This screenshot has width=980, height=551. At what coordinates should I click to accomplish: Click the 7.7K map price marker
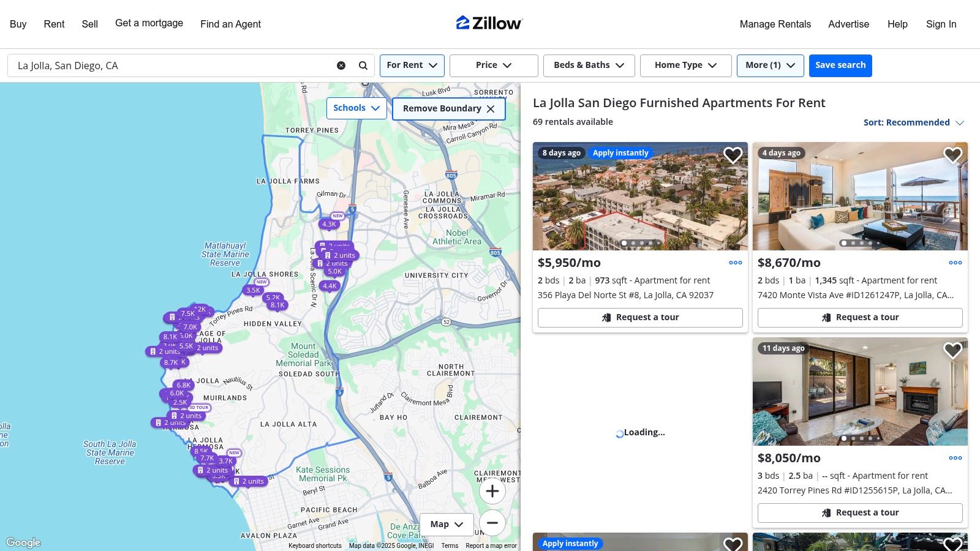tap(208, 458)
